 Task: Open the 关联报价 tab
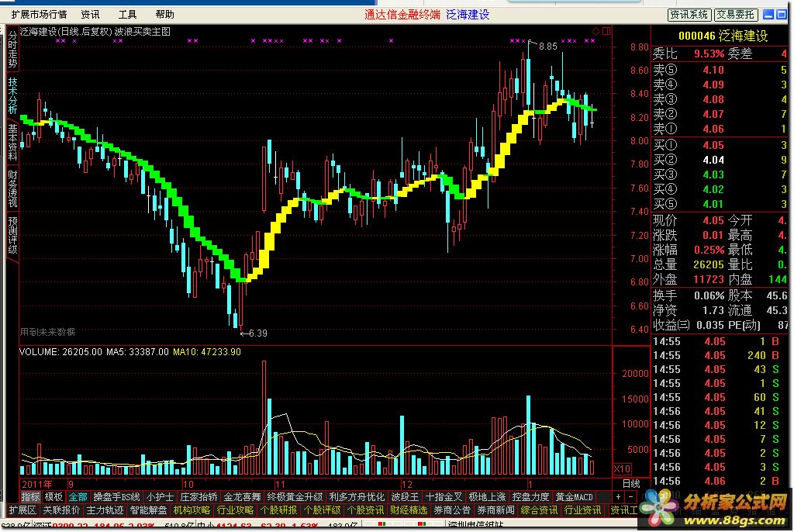(x=62, y=510)
